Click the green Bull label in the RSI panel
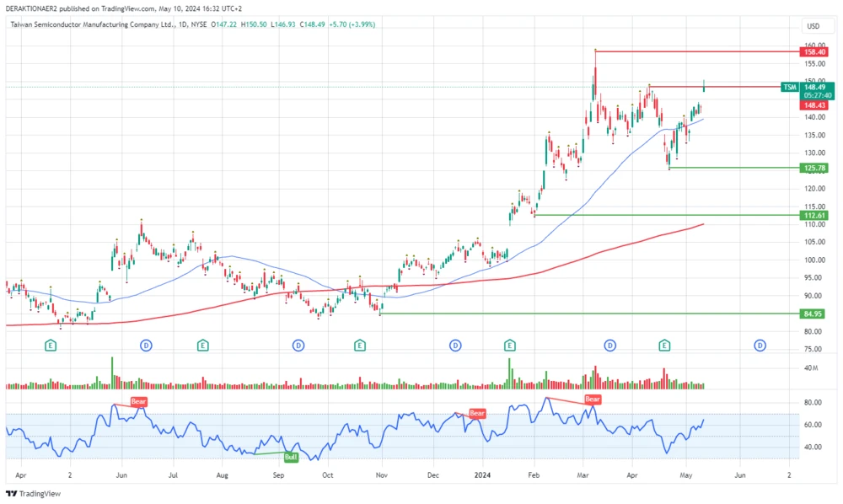Viewport: 843px width, 504px height. pos(291,456)
